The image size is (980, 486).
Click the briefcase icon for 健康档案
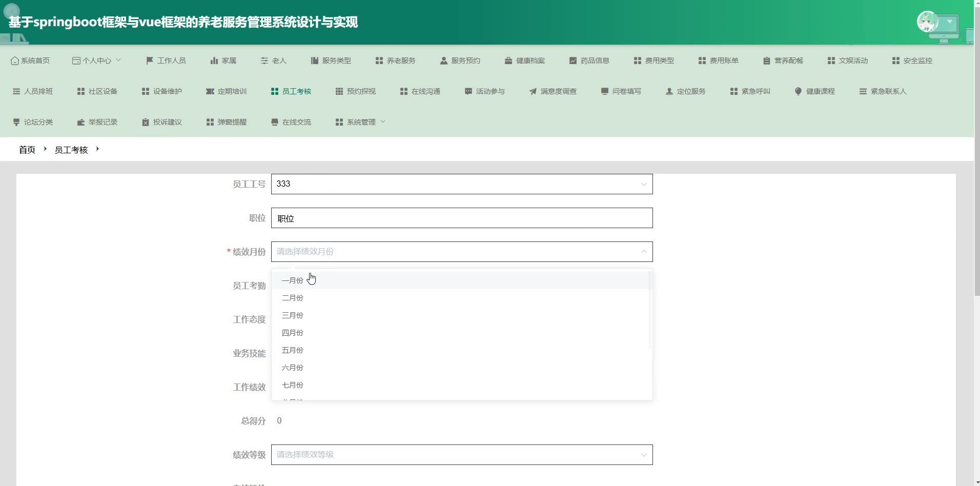click(x=508, y=60)
